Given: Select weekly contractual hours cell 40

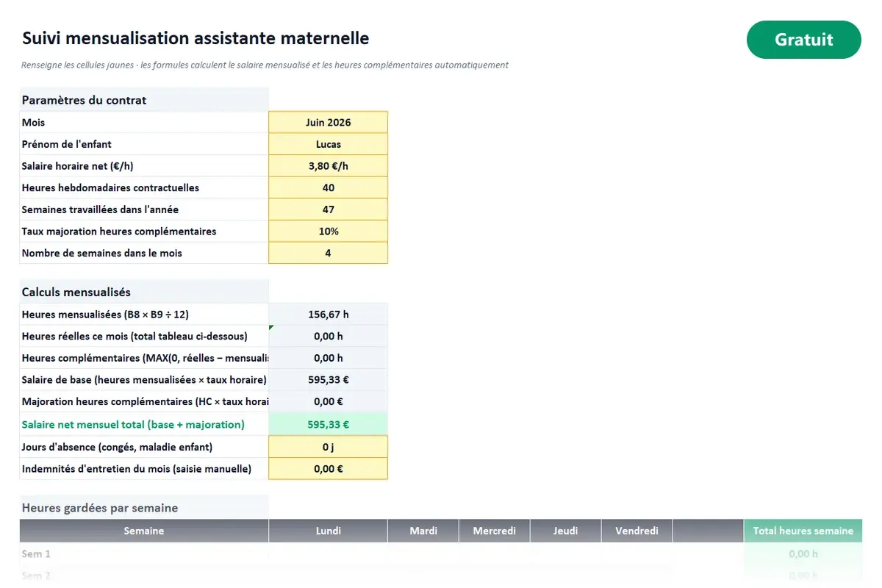Looking at the screenshot, I should pyautogui.click(x=328, y=187).
